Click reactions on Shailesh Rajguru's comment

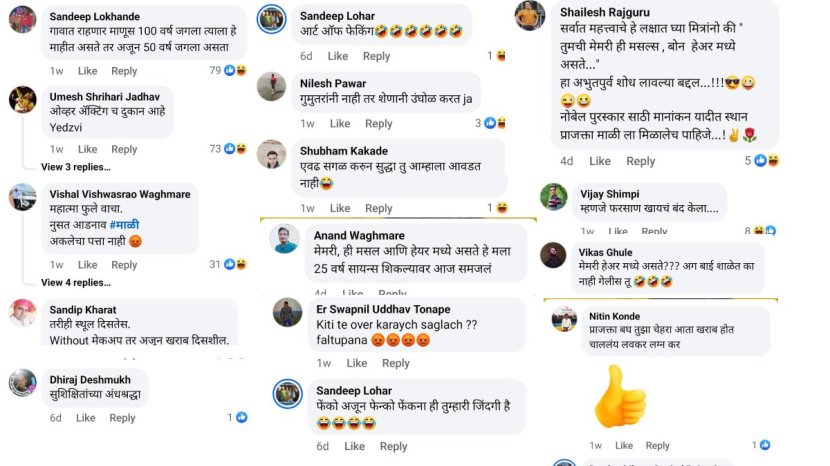tap(767, 160)
